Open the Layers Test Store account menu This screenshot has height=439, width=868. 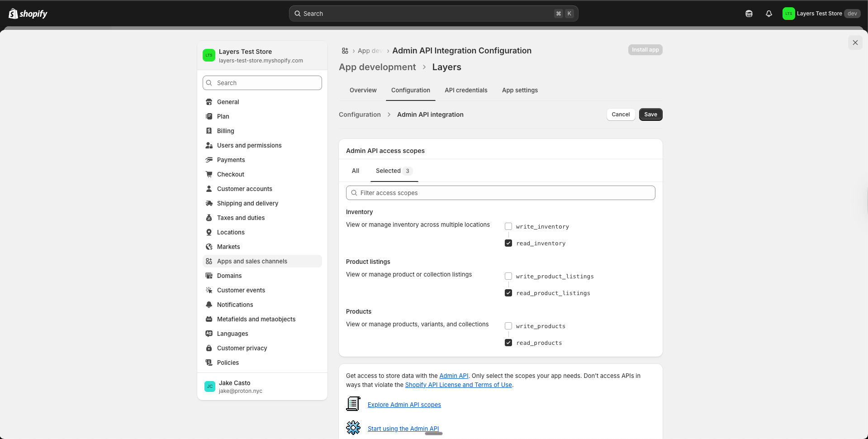821,13
